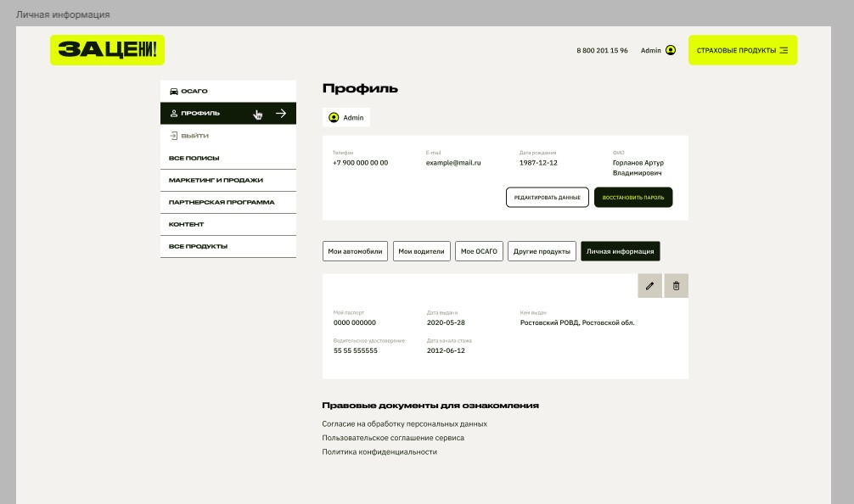The width and height of the screenshot is (854, 504).
Task: Open the pencil edit icon on the document card
Action: coord(649,286)
